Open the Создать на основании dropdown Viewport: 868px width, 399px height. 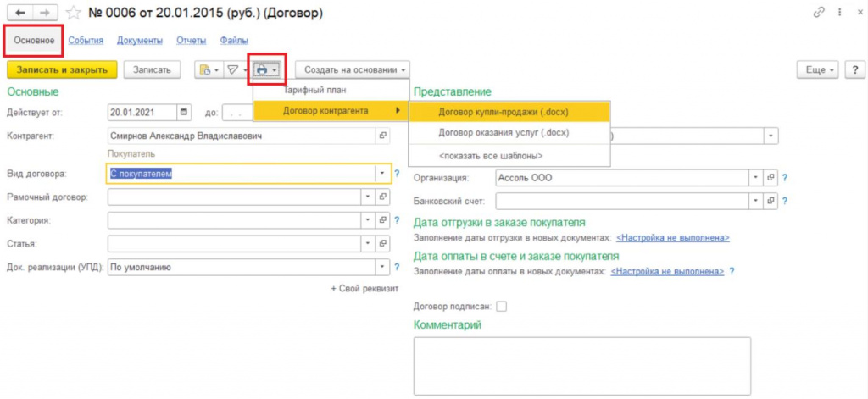(353, 69)
